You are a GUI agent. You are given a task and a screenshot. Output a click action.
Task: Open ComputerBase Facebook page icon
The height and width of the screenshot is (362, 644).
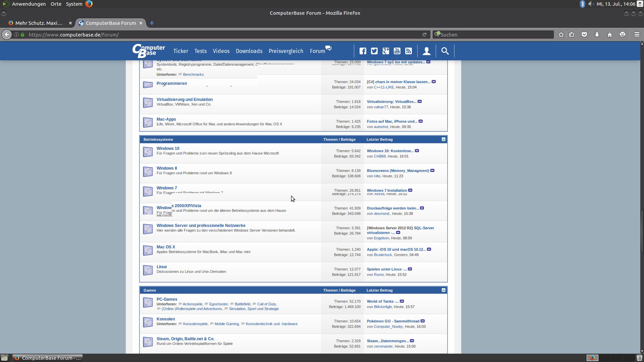[x=363, y=51]
